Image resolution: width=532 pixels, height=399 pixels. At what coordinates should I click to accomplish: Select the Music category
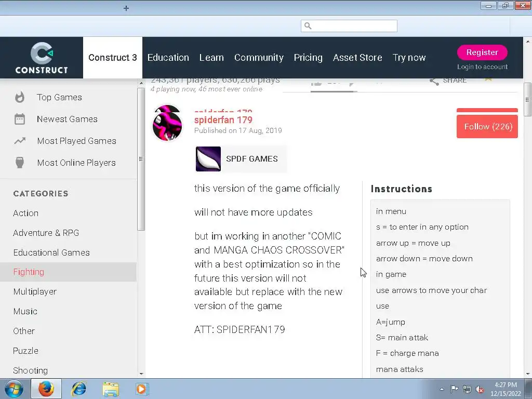[25, 311]
